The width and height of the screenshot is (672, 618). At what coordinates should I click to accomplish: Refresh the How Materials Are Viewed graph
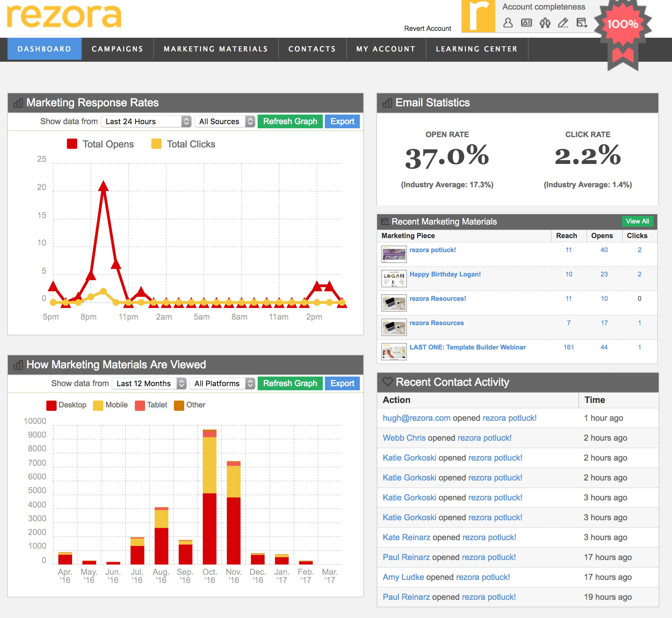pos(290,383)
